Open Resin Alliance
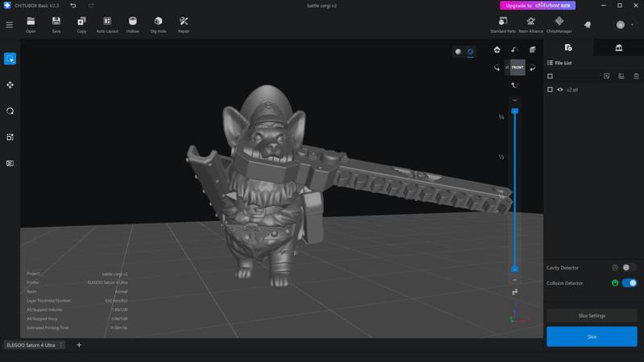The width and height of the screenshot is (644, 362). click(x=530, y=25)
